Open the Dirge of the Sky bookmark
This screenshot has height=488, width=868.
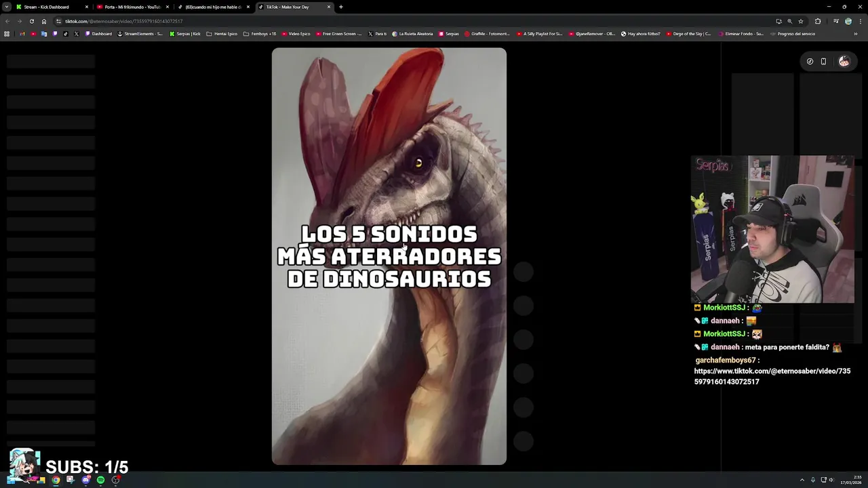tap(689, 34)
